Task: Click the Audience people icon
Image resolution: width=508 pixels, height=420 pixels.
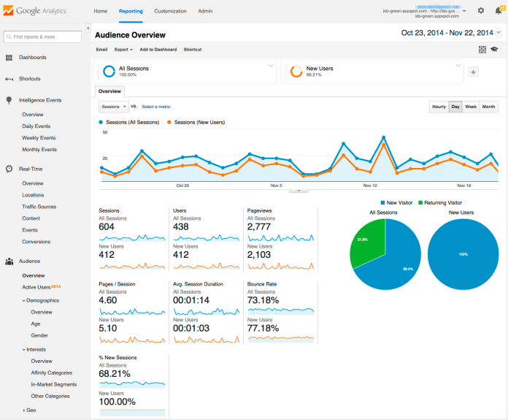Action: pyautogui.click(x=9, y=261)
